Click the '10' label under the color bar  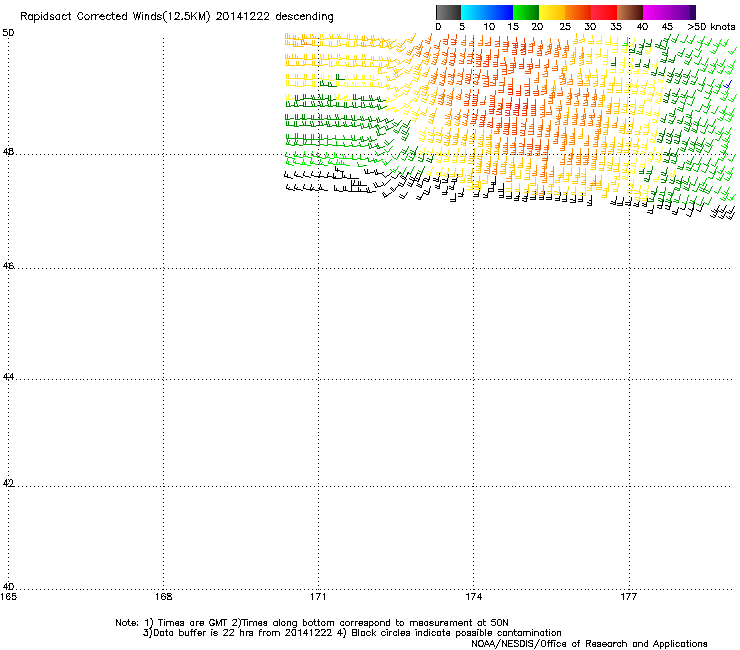click(489, 27)
